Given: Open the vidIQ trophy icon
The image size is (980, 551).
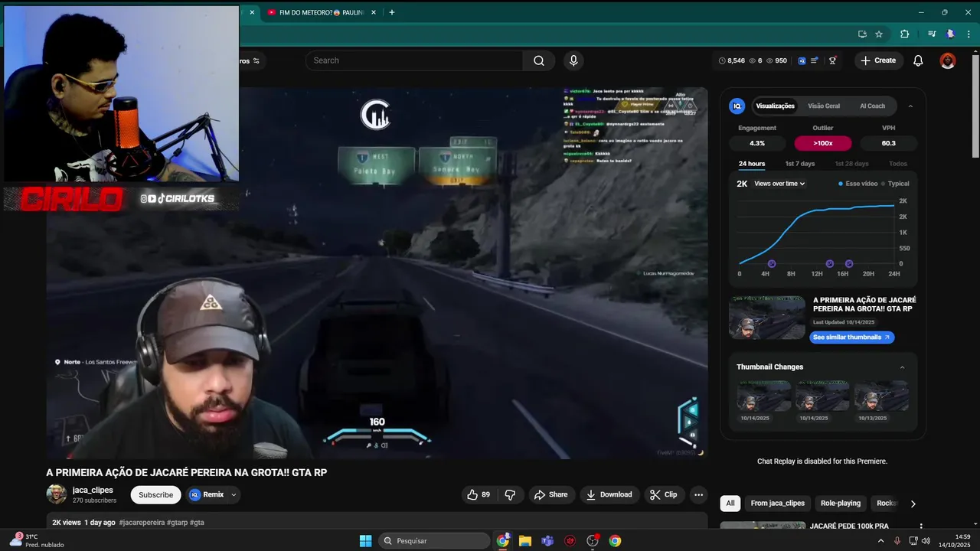Looking at the screenshot, I should pyautogui.click(x=832, y=60).
